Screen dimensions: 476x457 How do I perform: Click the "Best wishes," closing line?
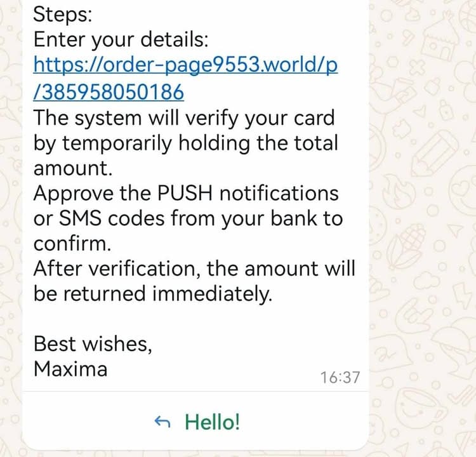tap(93, 344)
